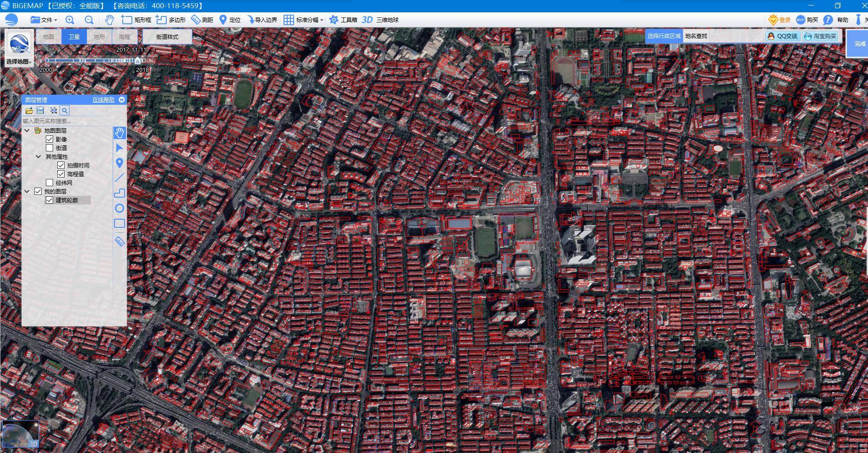Switch to the 地图 map tab
Image resolution: width=868 pixels, height=453 pixels.
[x=49, y=37]
